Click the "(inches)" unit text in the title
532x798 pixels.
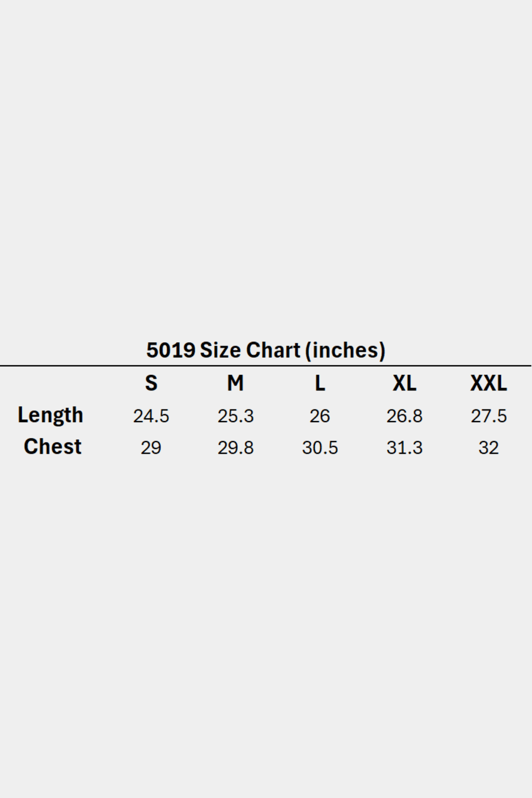pos(345,350)
